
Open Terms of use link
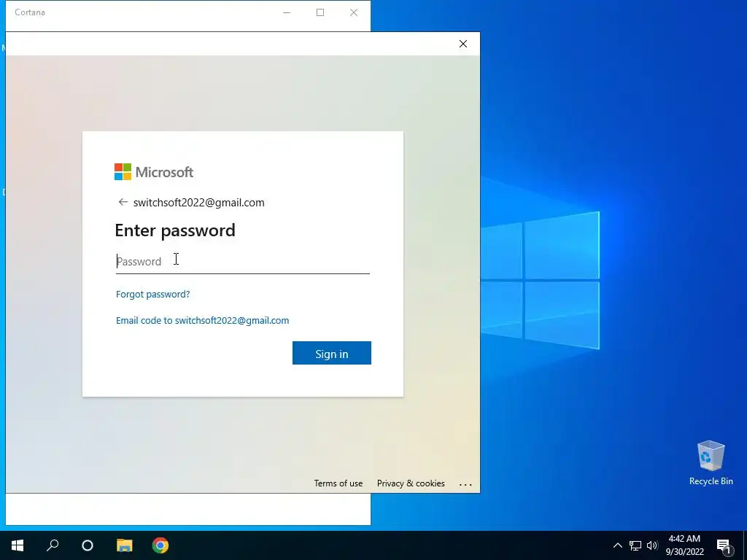coord(338,483)
